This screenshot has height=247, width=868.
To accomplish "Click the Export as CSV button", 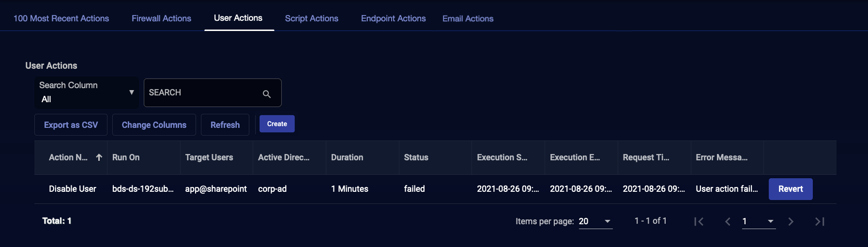I will point(71,125).
